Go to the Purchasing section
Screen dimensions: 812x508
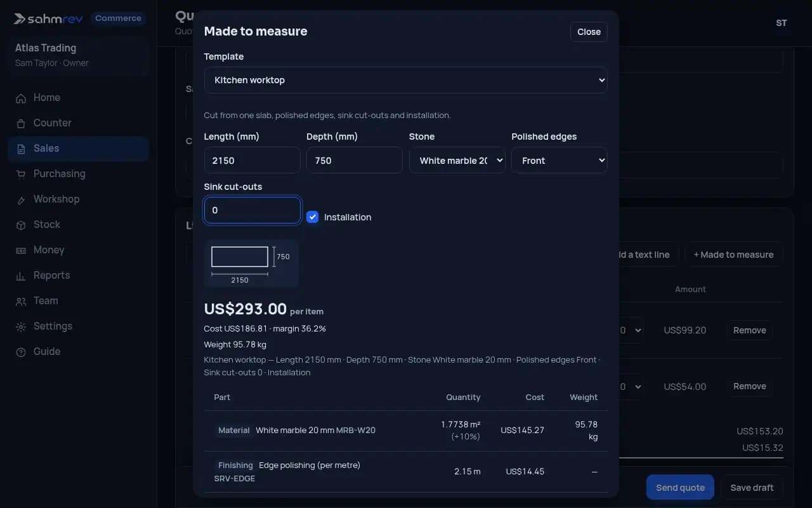(79, 174)
